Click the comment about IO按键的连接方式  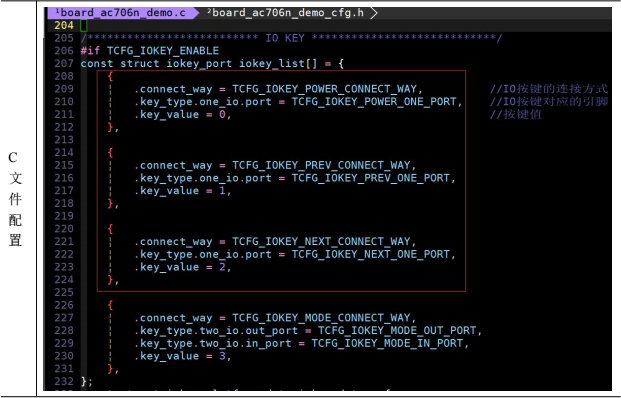549,89
